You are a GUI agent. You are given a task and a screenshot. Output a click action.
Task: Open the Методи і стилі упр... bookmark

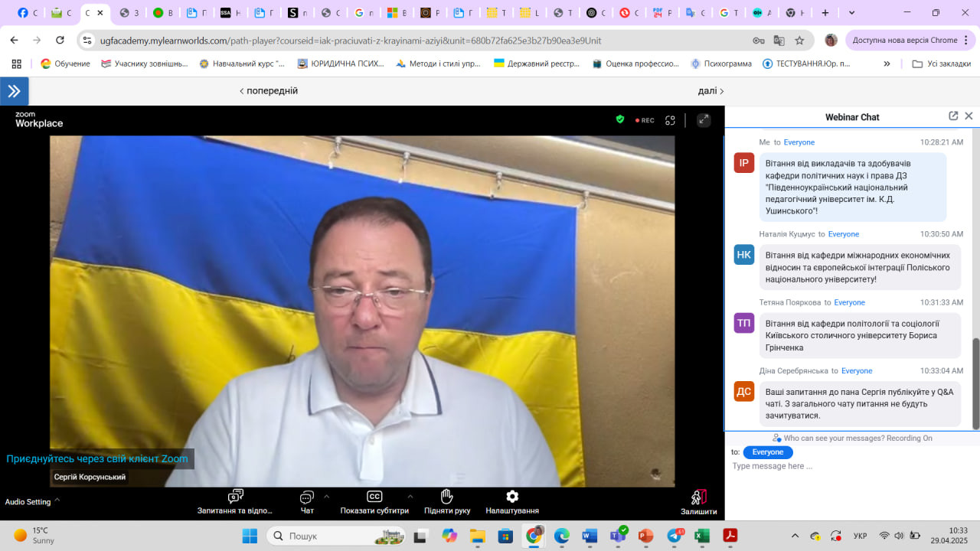tap(439, 64)
